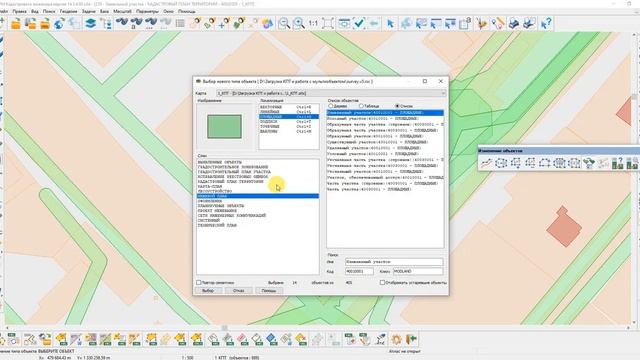Click the printer icon in top toolbar
Viewport: 640px width, 360px height.
click(514, 23)
